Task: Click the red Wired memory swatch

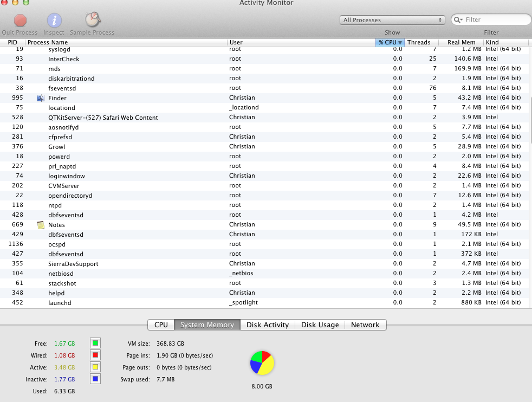Action: pyautogui.click(x=95, y=355)
